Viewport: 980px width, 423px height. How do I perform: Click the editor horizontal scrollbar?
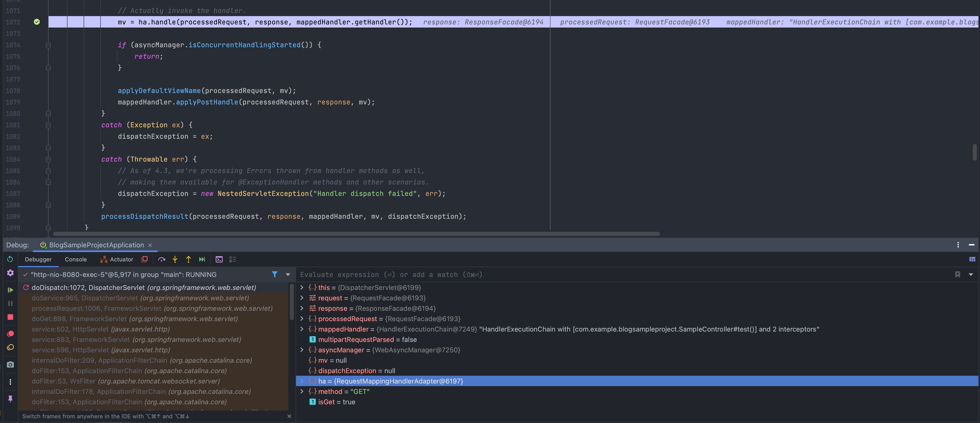click(356, 234)
